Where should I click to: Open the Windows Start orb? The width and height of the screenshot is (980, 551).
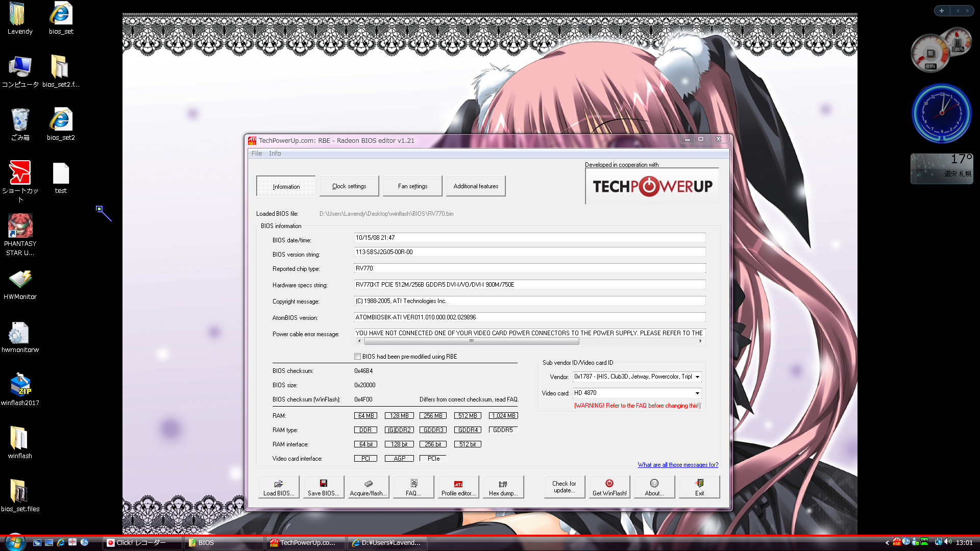click(14, 542)
